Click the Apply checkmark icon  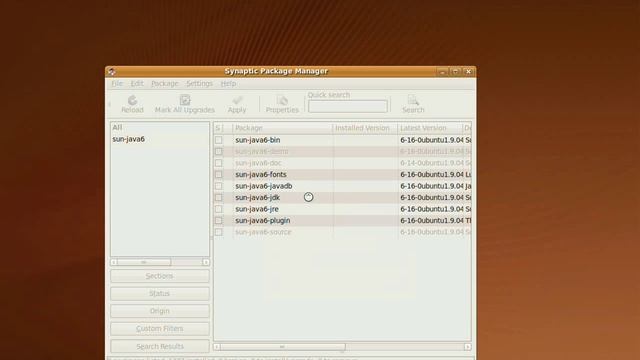click(x=237, y=100)
